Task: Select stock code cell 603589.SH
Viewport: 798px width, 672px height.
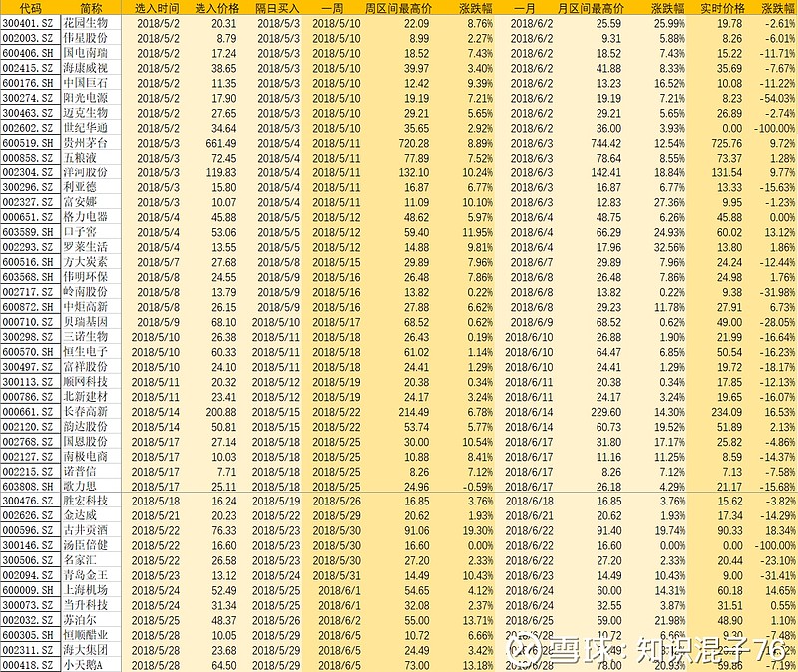Action: click(30, 232)
